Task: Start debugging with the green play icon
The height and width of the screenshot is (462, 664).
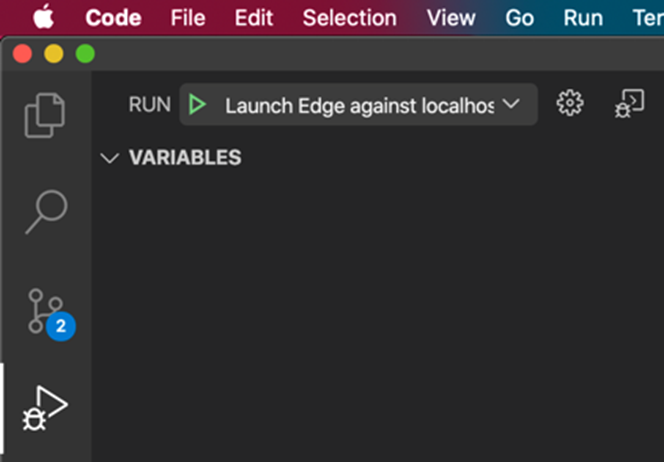Action: coord(197,105)
